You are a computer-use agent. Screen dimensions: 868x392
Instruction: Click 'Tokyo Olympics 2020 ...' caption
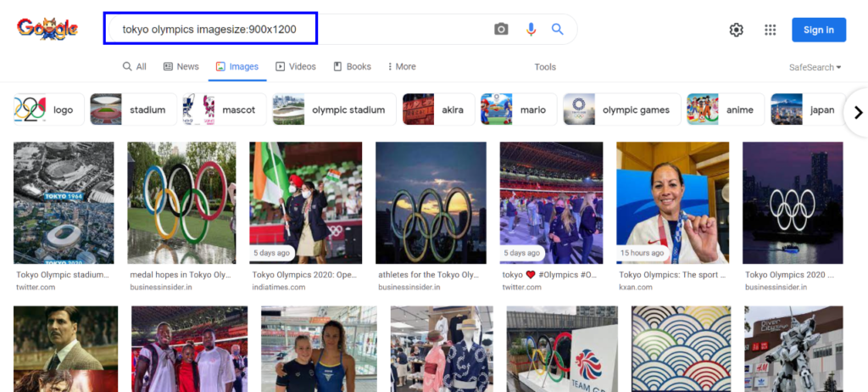(x=789, y=274)
